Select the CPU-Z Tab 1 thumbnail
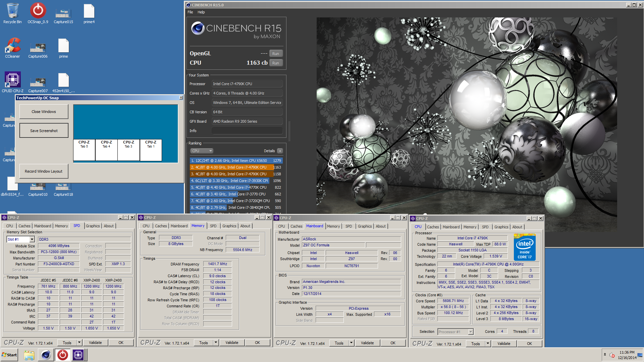644x362 pixels. pyautogui.click(x=151, y=150)
